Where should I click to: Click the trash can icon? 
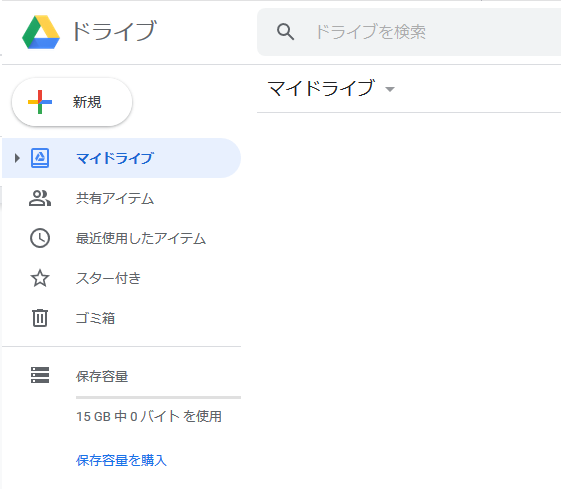click(x=40, y=318)
